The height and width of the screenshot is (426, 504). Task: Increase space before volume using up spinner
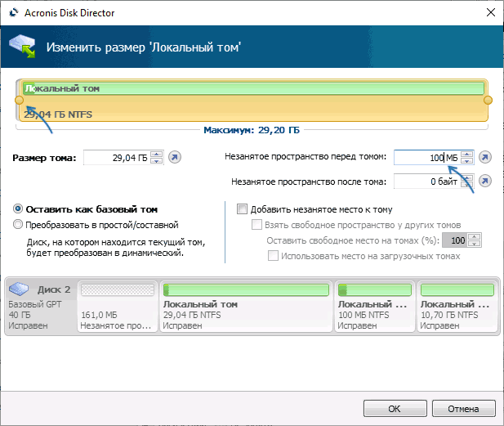(x=466, y=154)
